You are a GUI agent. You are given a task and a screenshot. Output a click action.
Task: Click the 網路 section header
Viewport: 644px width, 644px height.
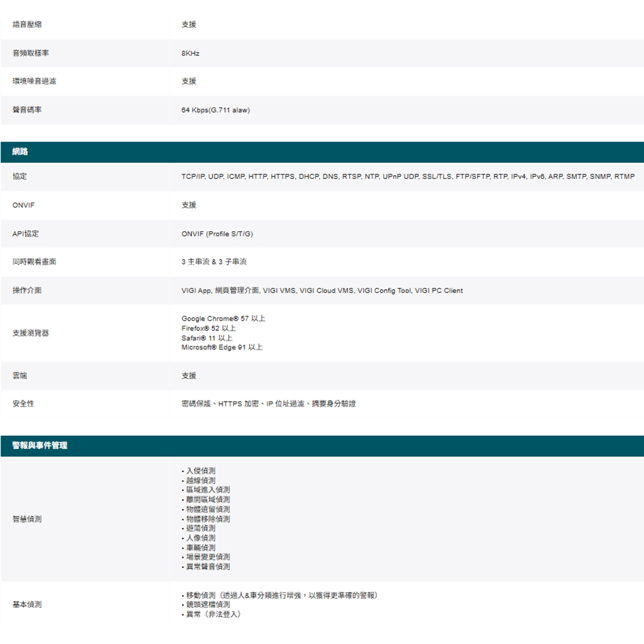(x=20, y=152)
